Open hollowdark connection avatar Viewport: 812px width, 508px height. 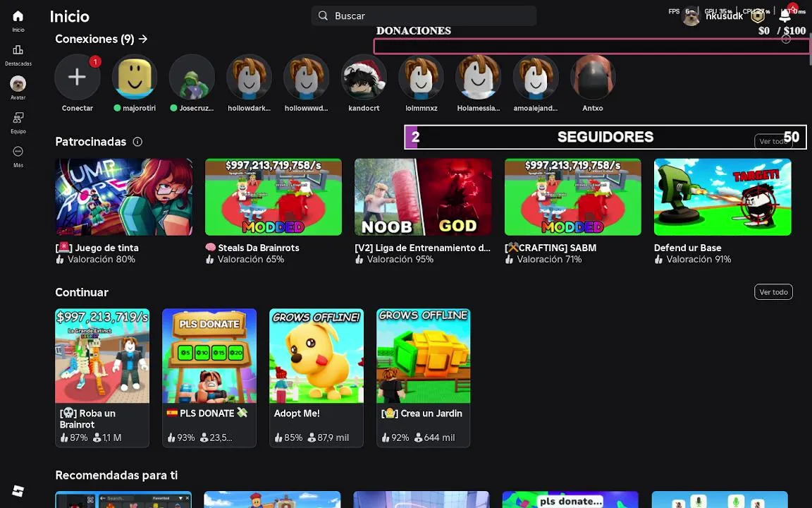click(249, 77)
